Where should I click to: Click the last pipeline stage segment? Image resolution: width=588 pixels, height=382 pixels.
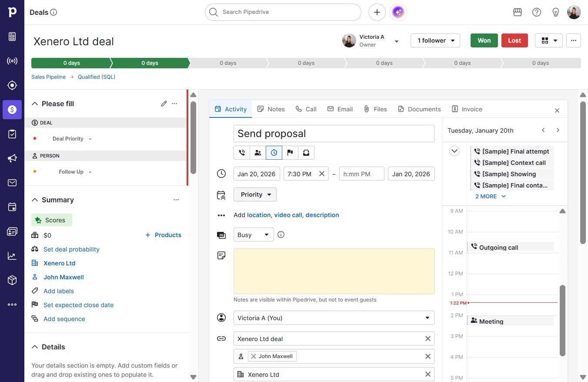point(541,63)
